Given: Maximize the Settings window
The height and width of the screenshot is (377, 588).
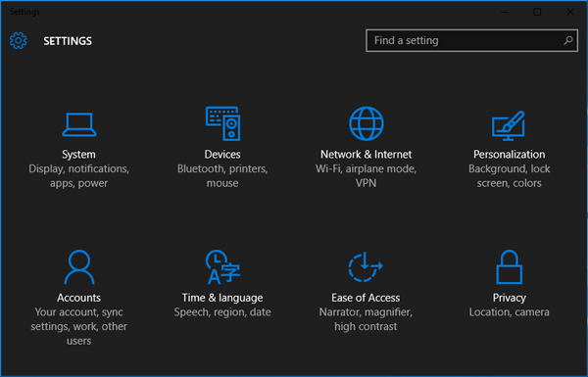Looking at the screenshot, I should [x=537, y=12].
